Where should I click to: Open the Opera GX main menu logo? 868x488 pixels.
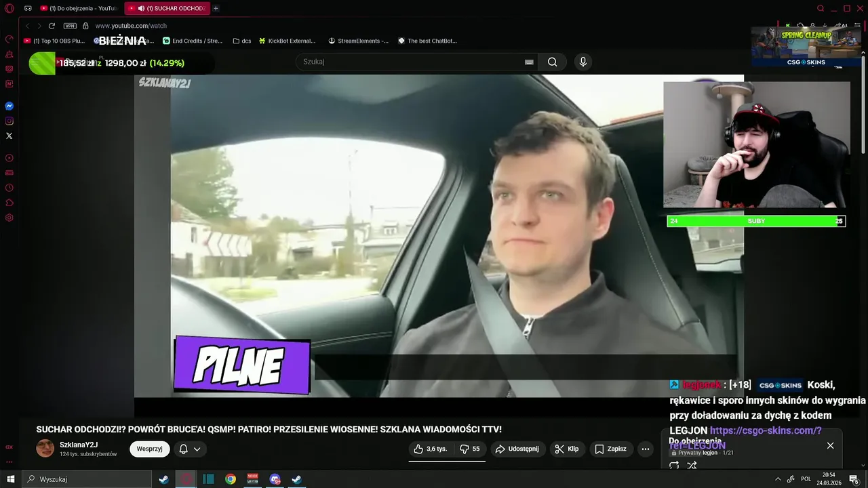9,8
